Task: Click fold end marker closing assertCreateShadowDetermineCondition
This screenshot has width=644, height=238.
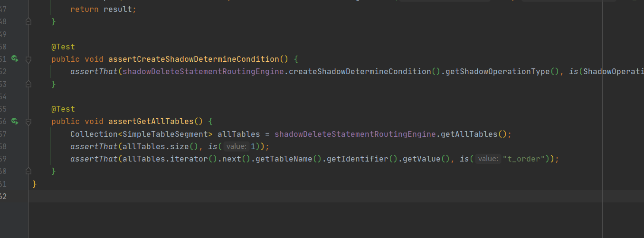Action: (28, 84)
